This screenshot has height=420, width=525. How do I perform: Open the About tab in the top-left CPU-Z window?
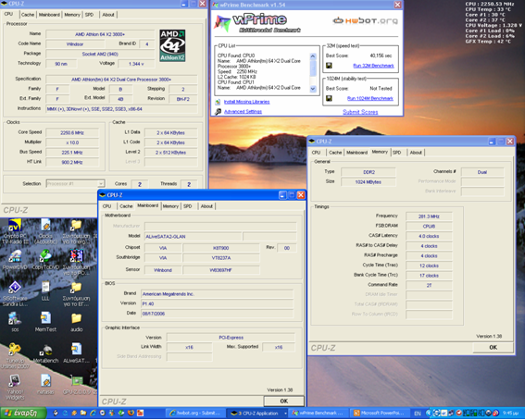108,15
